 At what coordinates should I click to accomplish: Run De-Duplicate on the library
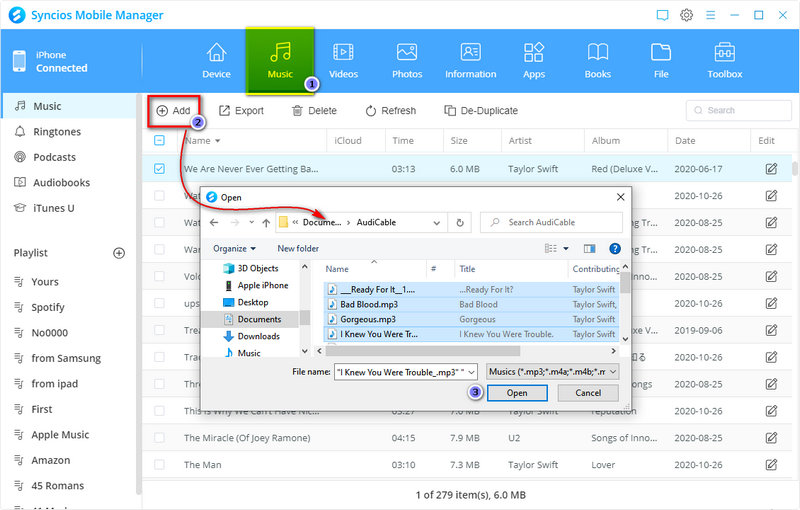click(x=481, y=111)
